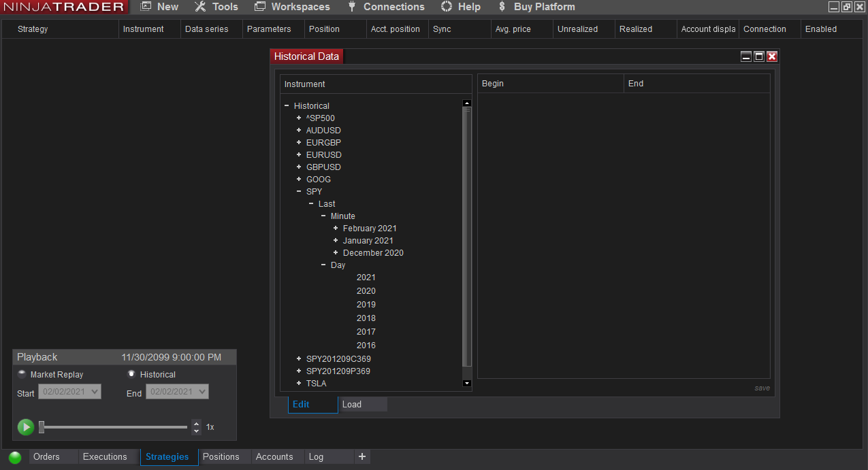The width and height of the screenshot is (868, 470).
Task: Open the Connections menu
Action: 386,7
